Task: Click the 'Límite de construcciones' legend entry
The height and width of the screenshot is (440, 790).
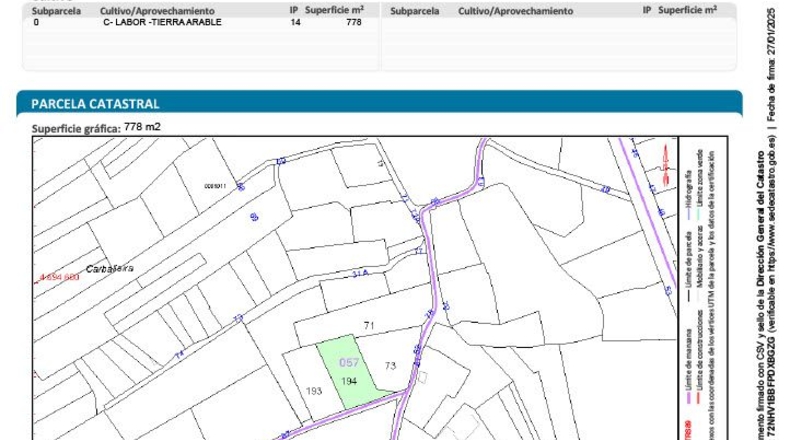Action: [699, 350]
